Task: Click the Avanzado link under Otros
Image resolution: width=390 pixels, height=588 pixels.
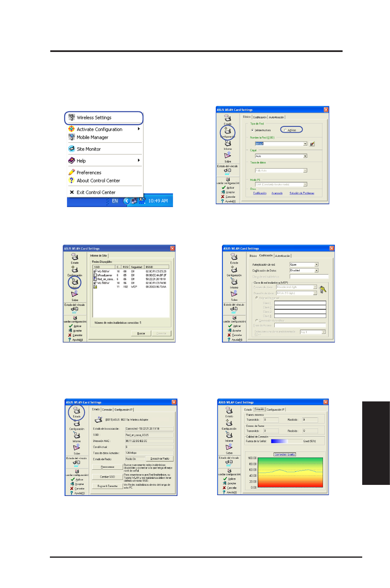Action: click(x=277, y=193)
